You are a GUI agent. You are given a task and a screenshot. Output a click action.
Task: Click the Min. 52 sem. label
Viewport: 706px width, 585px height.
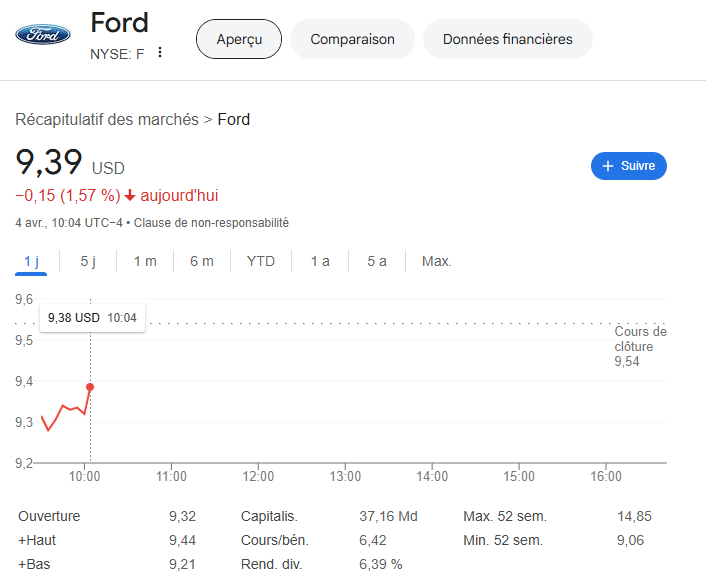[503, 540]
